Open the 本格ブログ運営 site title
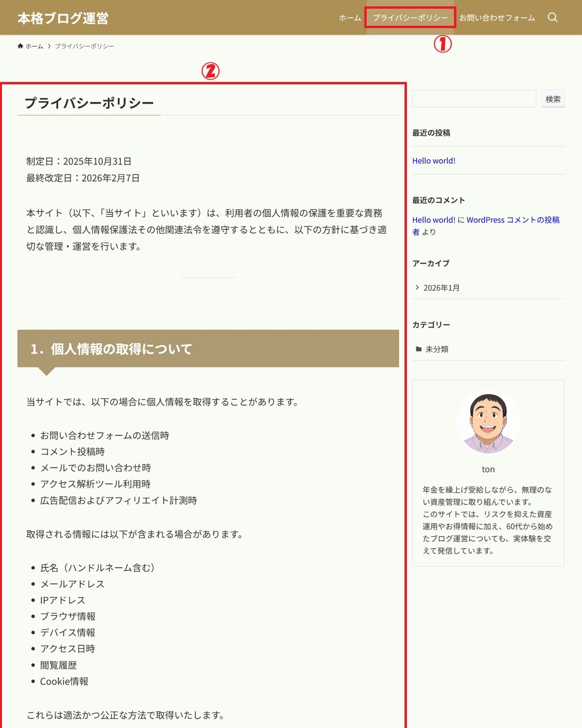 coord(63,18)
